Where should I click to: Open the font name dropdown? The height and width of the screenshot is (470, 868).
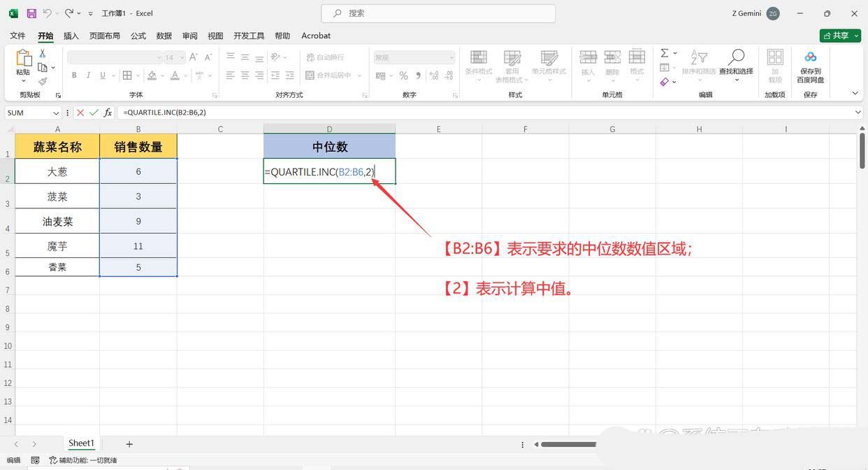pyautogui.click(x=159, y=57)
